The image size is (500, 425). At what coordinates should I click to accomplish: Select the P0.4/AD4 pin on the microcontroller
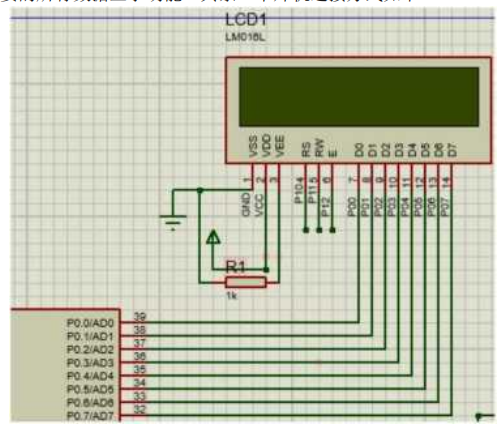pyautogui.click(x=90, y=376)
